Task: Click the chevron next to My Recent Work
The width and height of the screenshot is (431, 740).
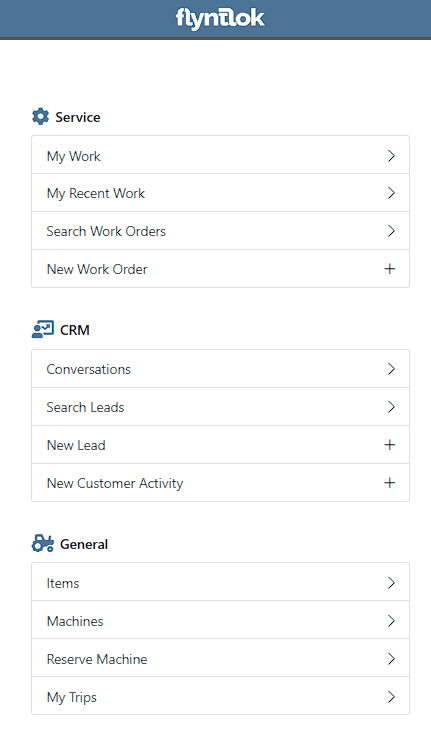Action: coord(391,193)
